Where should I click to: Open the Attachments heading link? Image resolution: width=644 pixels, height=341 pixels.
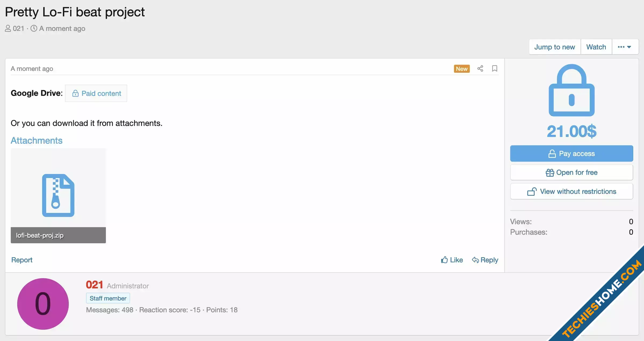[x=37, y=140]
